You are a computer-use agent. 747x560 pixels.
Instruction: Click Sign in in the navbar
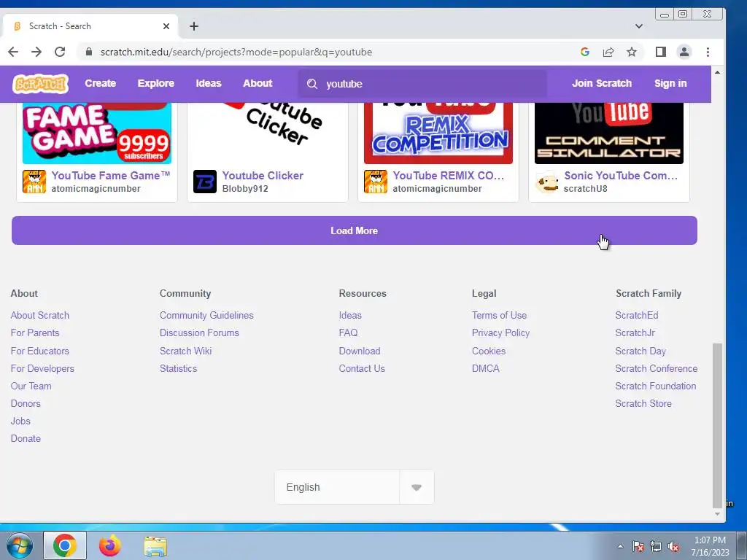coord(670,83)
